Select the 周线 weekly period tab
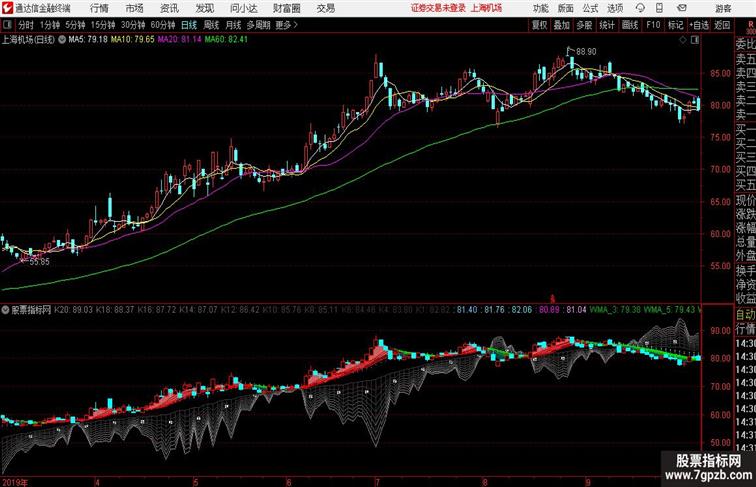 point(211,25)
